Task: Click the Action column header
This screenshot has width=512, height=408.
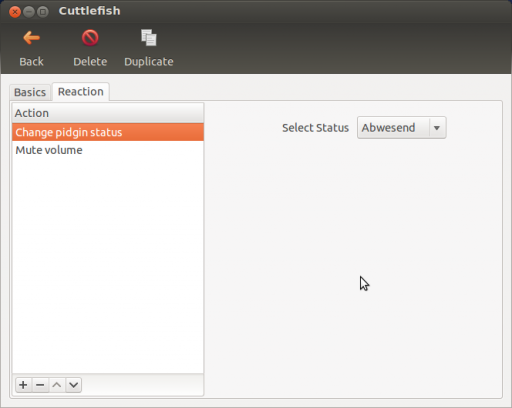Action: (108, 113)
